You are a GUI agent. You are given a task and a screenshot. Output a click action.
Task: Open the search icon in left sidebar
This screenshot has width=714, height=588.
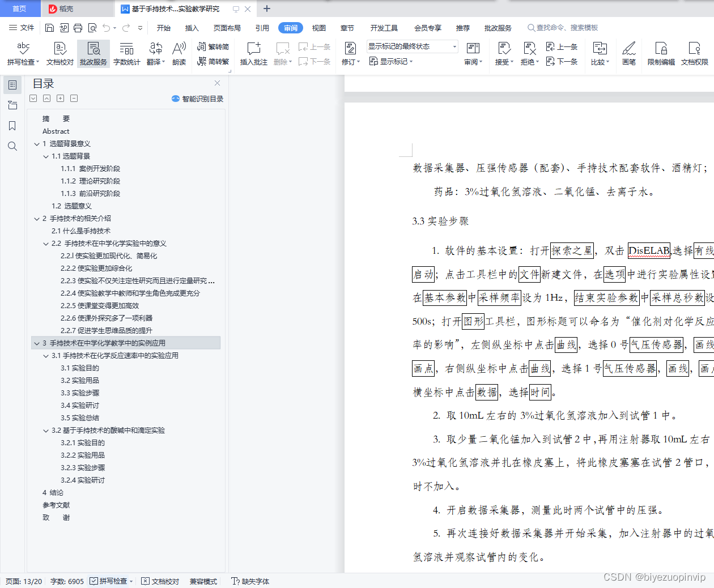[12, 146]
